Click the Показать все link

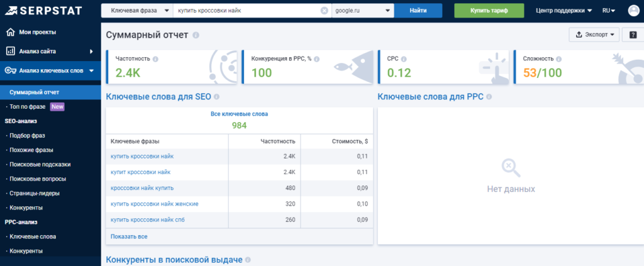click(x=129, y=236)
